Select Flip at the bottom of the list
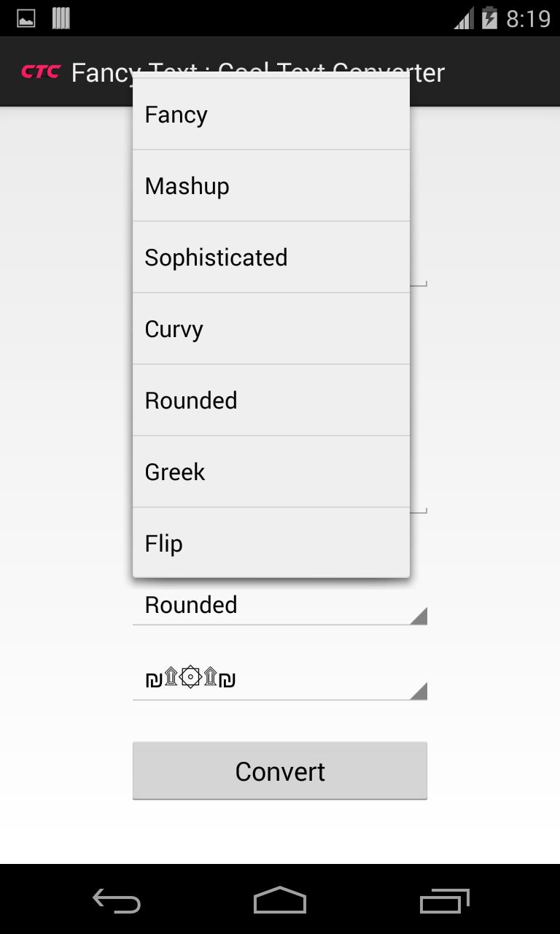560x934 pixels. point(271,543)
